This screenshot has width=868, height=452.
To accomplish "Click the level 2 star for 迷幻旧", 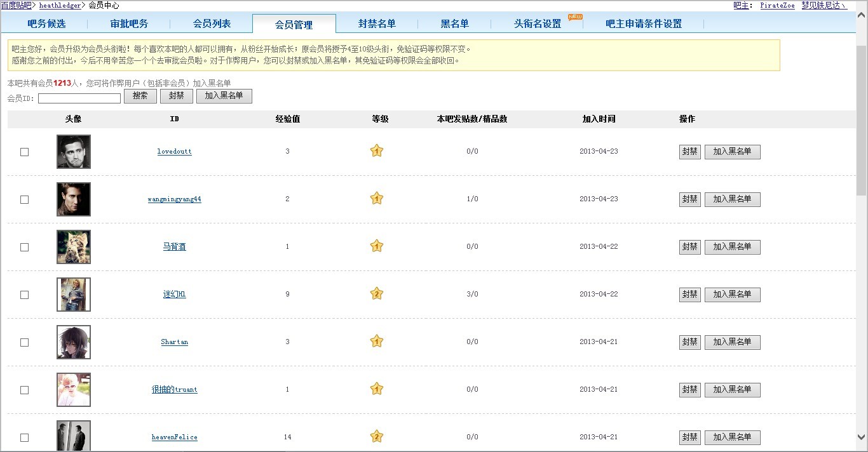I will 377,294.
